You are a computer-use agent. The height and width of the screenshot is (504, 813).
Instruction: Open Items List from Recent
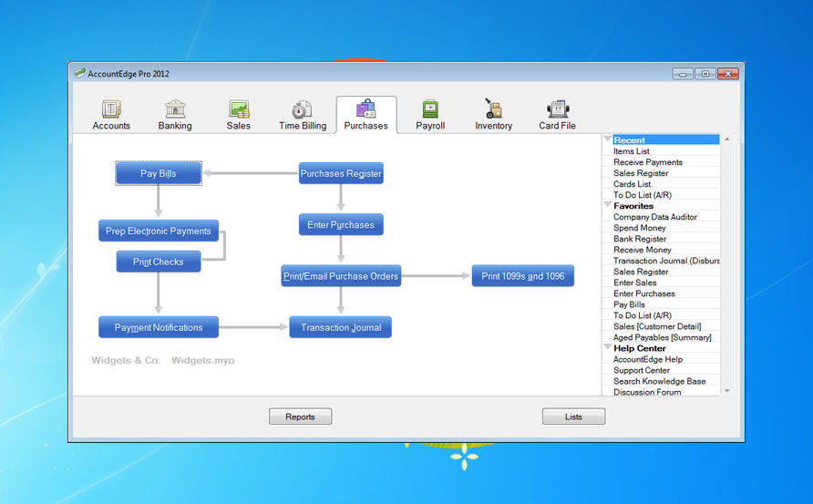pos(631,151)
